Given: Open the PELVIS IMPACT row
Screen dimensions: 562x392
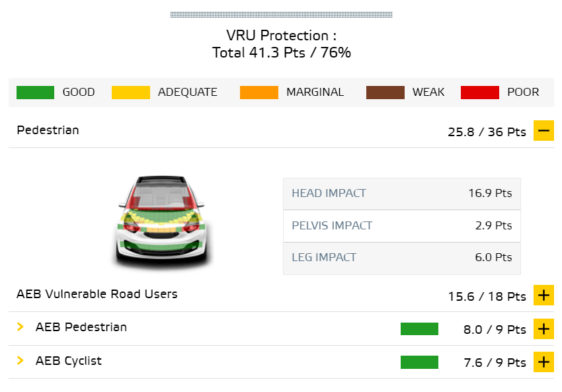Looking at the screenshot, I should 402,225.
